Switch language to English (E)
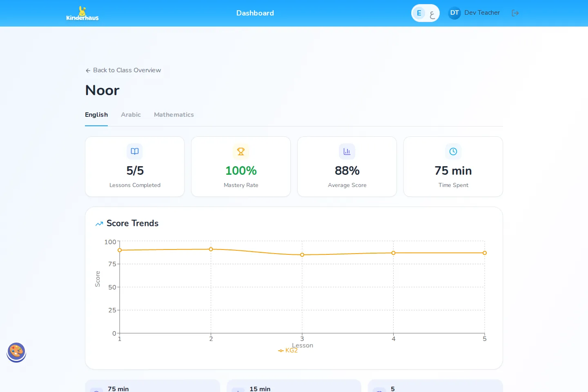 (x=419, y=13)
